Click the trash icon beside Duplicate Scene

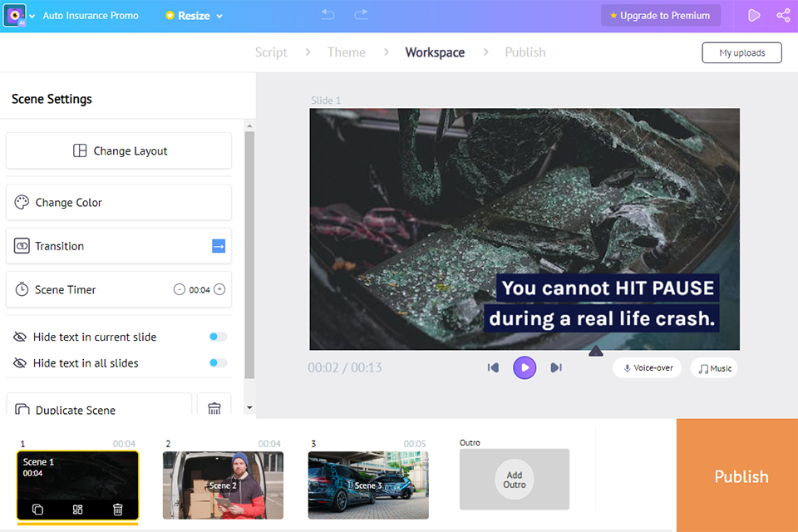pyautogui.click(x=214, y=408)
